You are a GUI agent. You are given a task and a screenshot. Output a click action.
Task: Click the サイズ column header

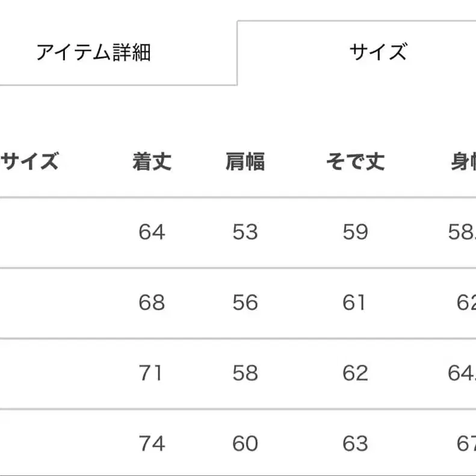(x=29, y=162)
